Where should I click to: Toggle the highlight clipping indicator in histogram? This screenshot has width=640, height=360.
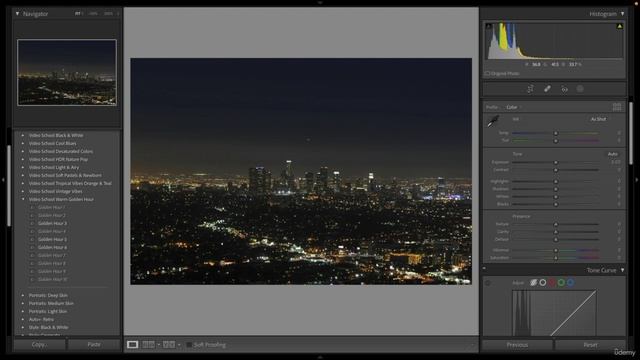pos(619,26)
